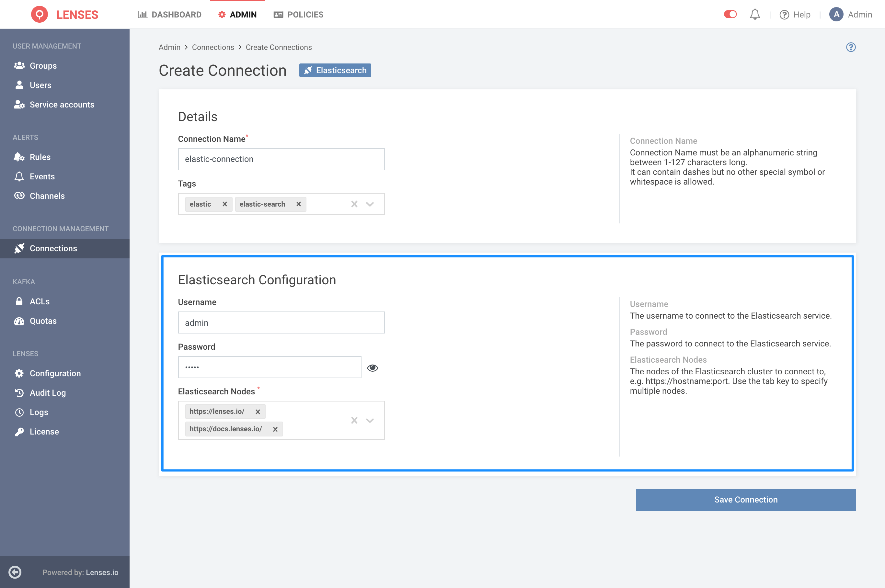
Task: Click the Help text link in header
Action: tap(802, 15)
